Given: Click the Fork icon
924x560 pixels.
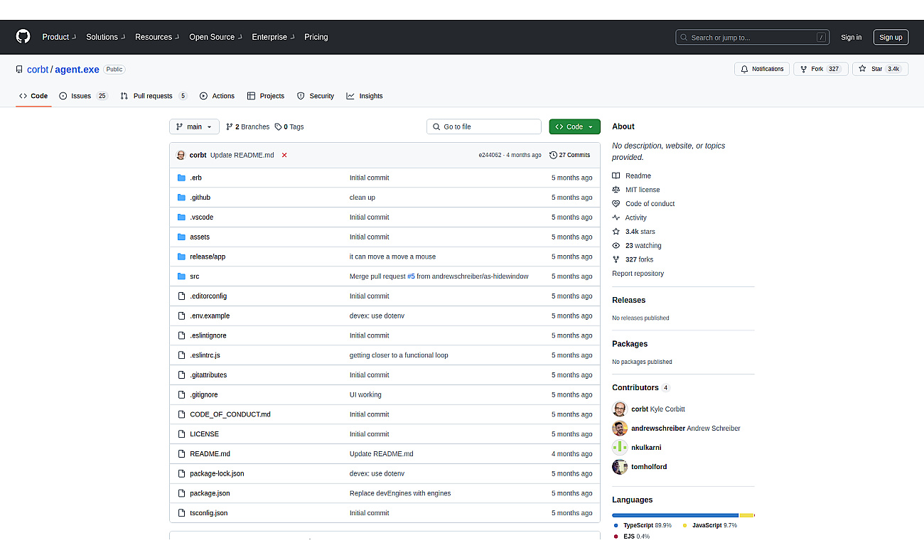Looking at the screenshot, I should (803, 69).
